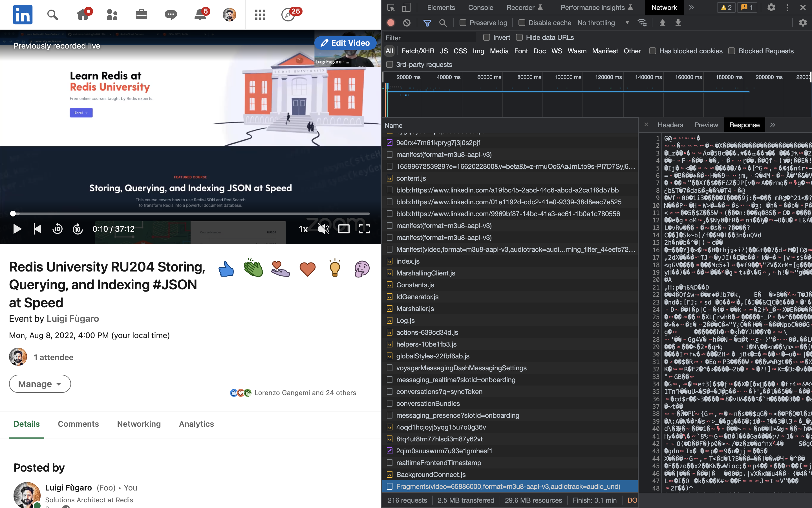Viewport: 812px width, 508px height.
Task: Toggle DevTools device toolbar icon
Action: click(406, 7)
